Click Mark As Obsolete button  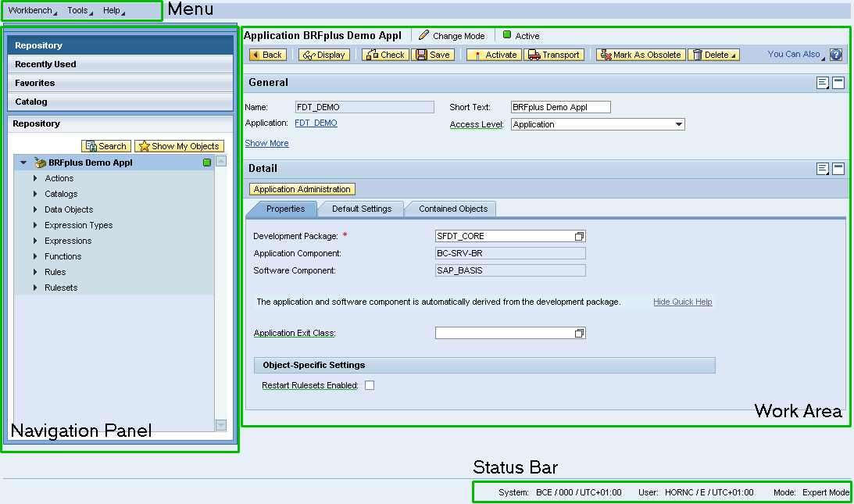click(641, 55)
